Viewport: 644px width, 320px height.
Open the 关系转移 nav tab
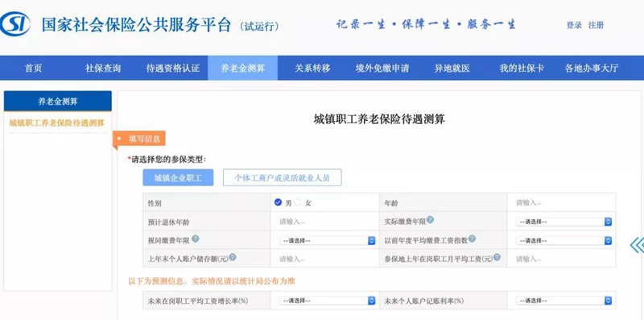point(312,69)
